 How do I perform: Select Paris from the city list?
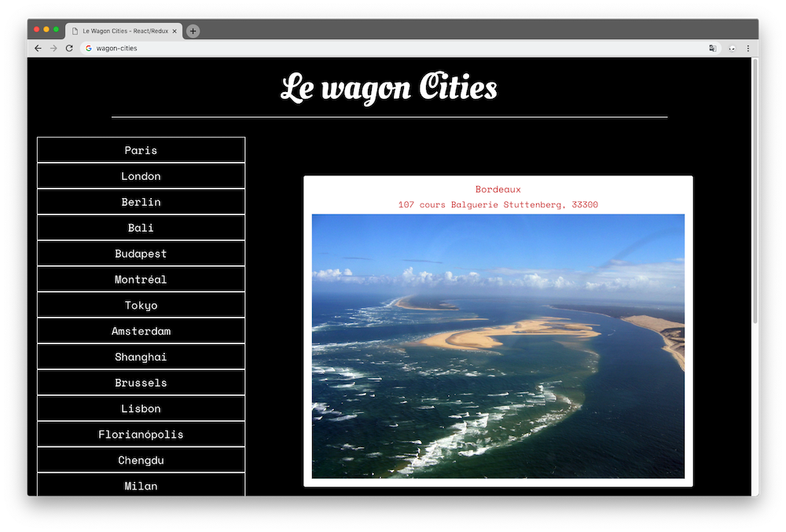[x=141, y=149]
